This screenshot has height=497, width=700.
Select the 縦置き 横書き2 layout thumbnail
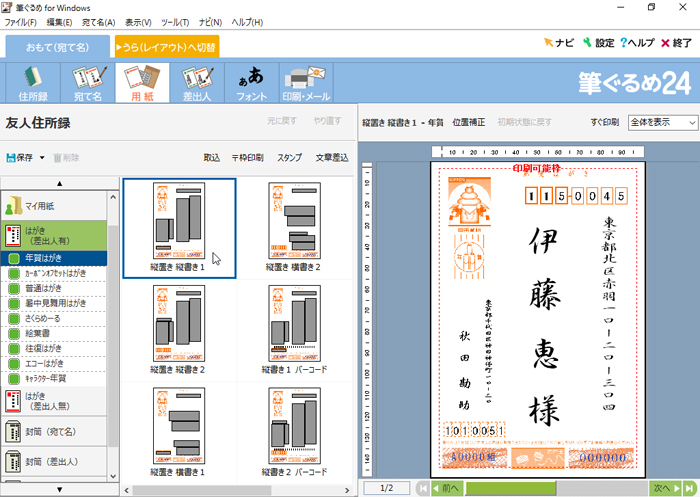293,226
